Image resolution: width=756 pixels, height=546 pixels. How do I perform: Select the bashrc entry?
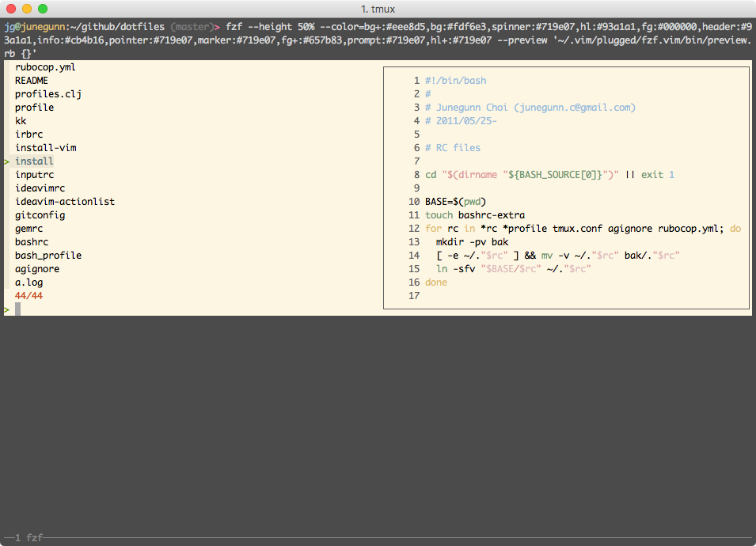coord(31,241)
